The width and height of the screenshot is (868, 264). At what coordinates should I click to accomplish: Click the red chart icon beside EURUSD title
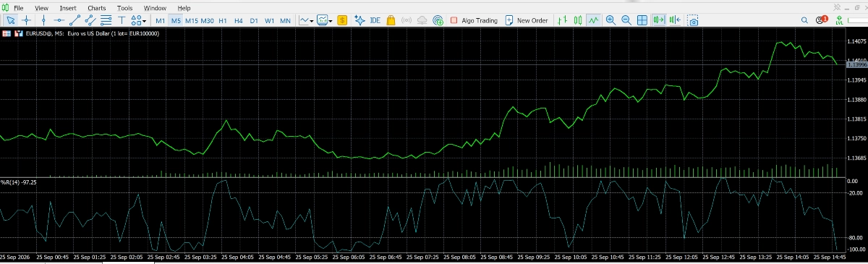click(18, 33)
